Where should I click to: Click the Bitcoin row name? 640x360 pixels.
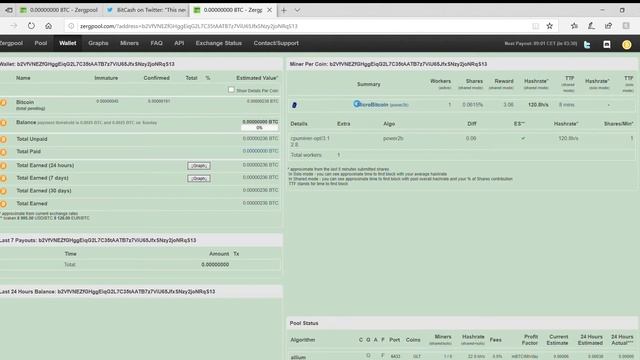click(25, 102)
